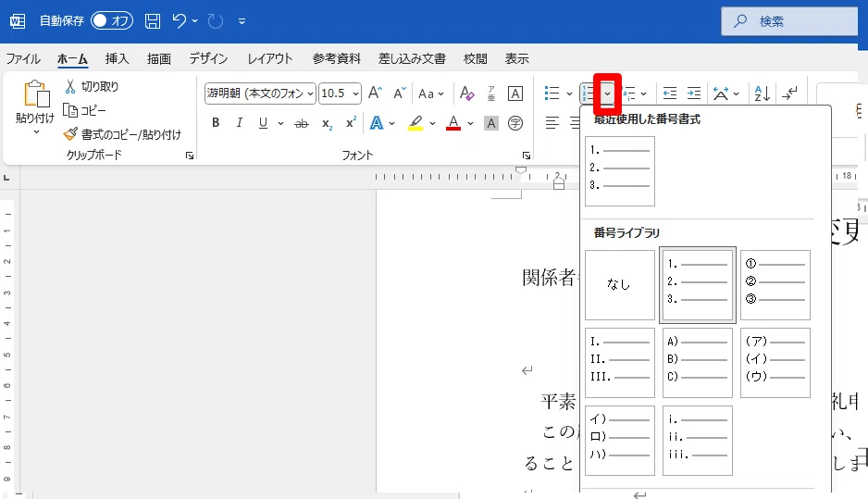Open the 挿入 tab
This screenshot has height=499, width=868.
(x=117, y=58)
